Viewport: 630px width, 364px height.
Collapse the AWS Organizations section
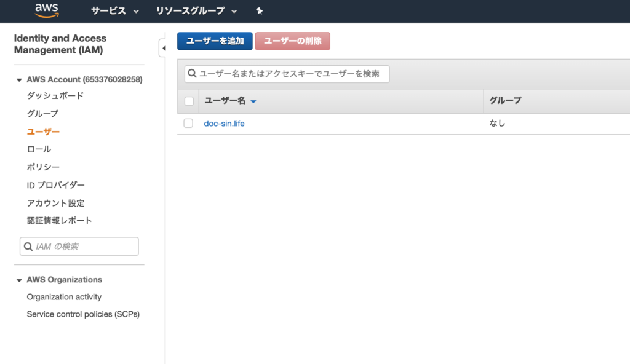19,280
